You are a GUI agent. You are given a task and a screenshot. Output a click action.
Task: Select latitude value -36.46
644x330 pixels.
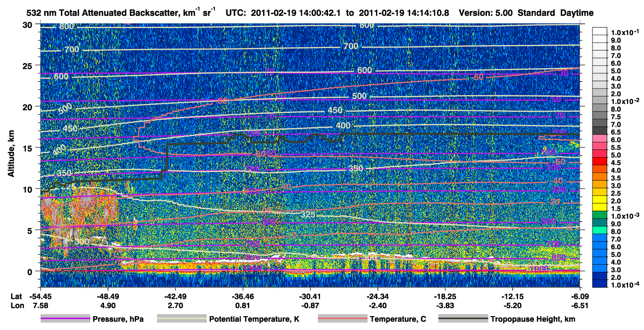tap(242, 296)
